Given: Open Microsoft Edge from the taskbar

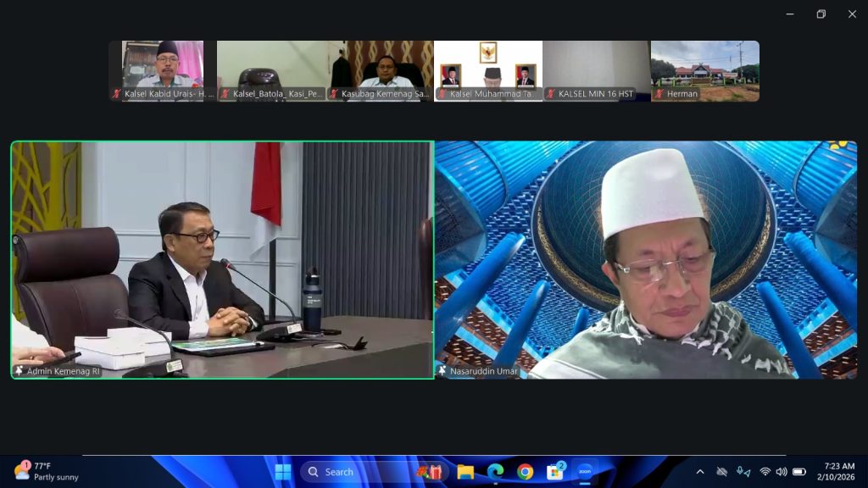Looking at the screenshot, I should coord(495,472).
